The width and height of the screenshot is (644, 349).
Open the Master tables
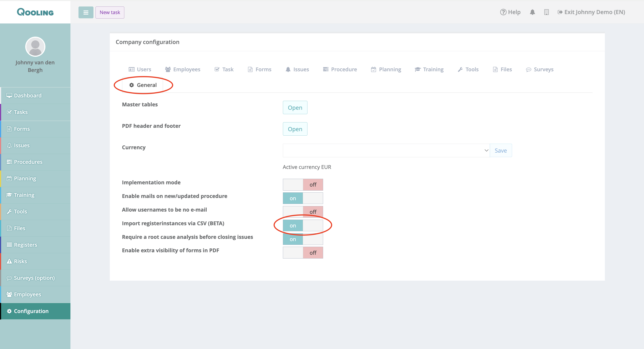coord(295,107)
